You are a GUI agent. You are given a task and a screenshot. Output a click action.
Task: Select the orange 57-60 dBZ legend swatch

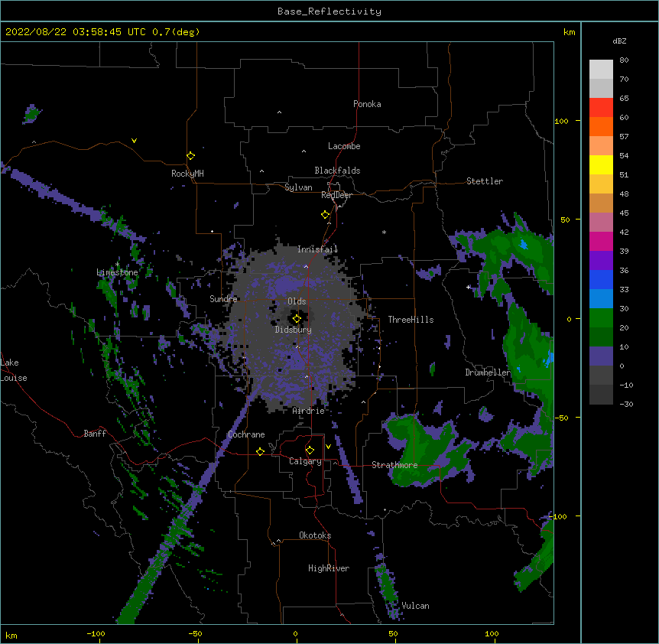[x=601, y=126]
